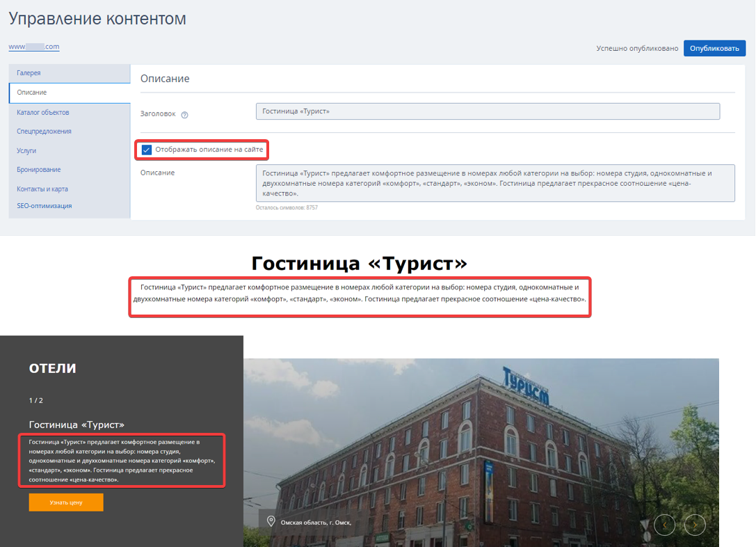Click the map pin icon near Омская область
The width and height of the screenshot is (756, 547).
click(x=271, y=521)
